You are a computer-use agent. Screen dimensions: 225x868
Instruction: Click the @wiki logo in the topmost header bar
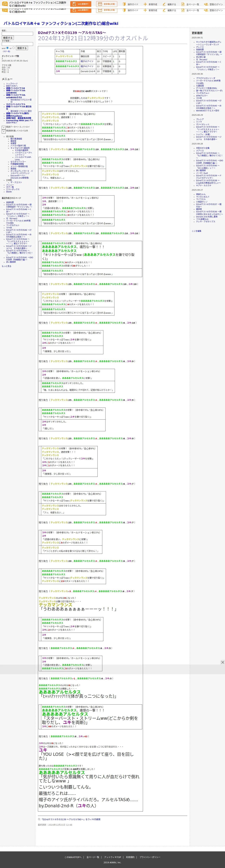[5, 4]
